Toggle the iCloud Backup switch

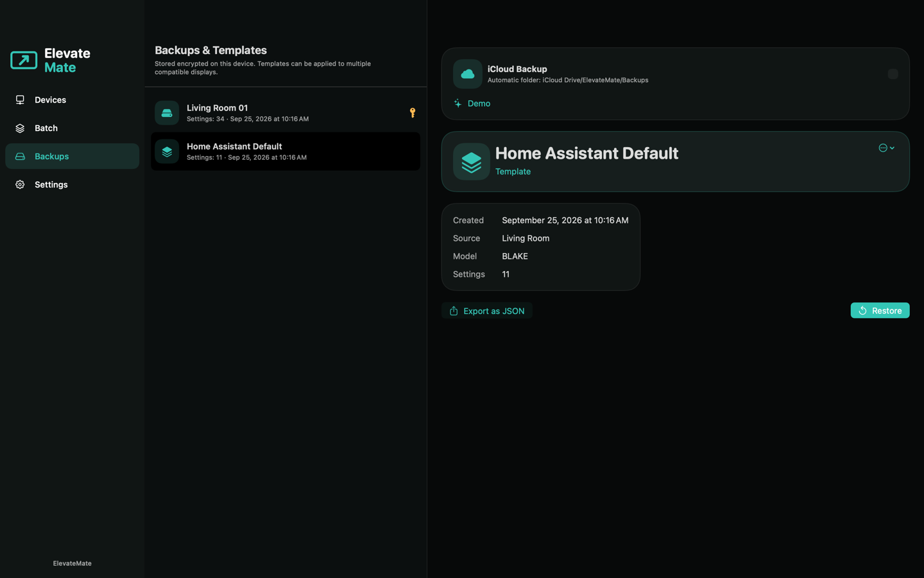click(x=893, y=74)
